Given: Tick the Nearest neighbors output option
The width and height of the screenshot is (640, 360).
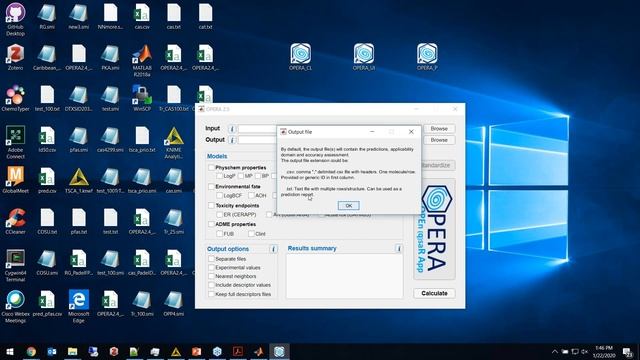Looking at the screenshot, I should pyautogui.click(x=211, y=276).
